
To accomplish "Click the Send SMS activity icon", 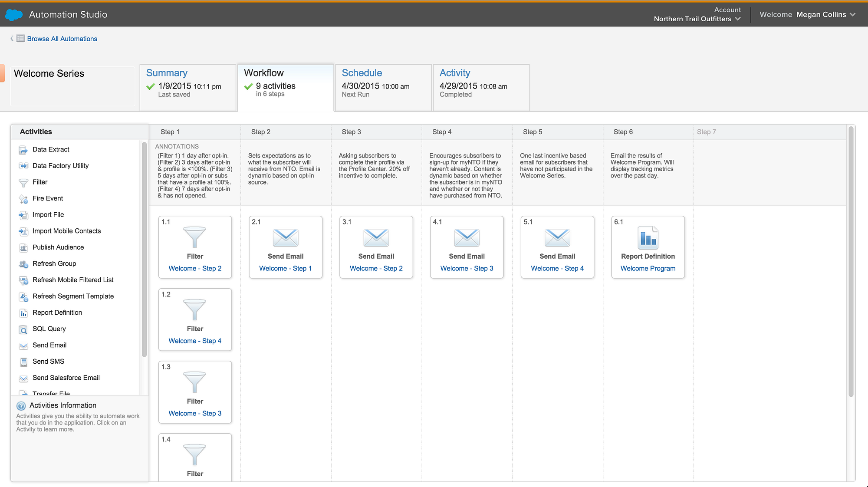I will click(x=23, y=362).
